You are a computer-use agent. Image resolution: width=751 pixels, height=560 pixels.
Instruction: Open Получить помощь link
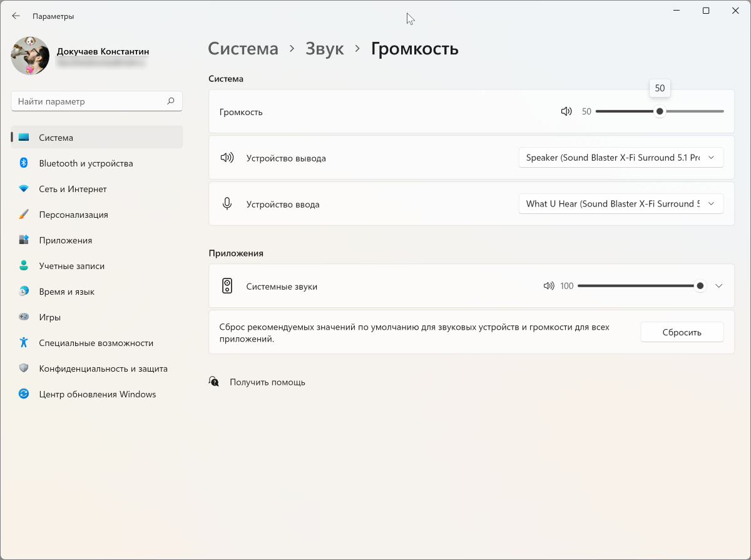click(267, 382)
